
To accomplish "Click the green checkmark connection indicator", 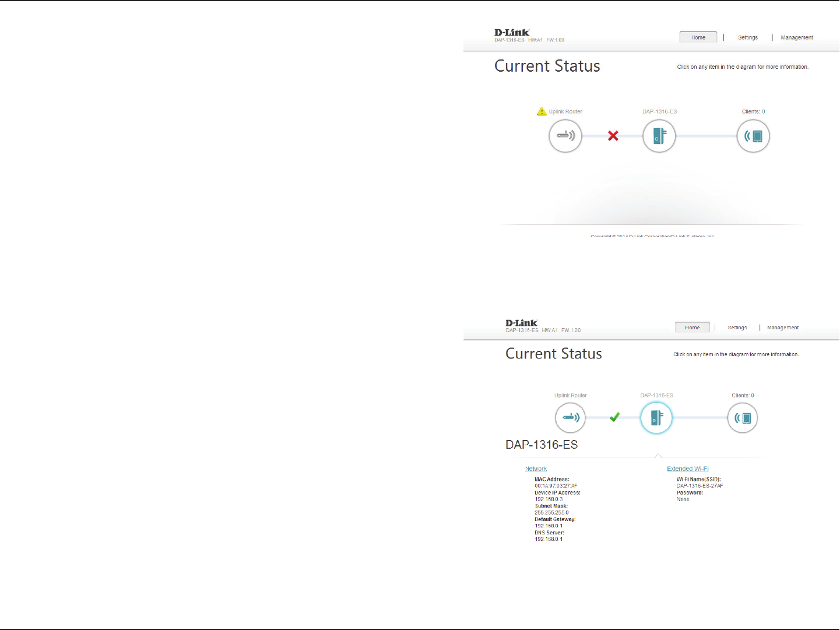I will 614,417.
